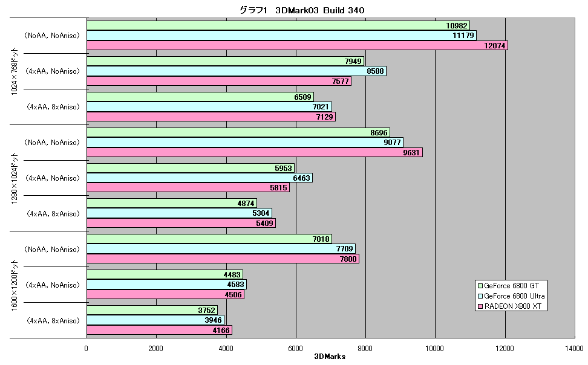Click the '1280×1024' resolution group label
Image resolution: width=588 pixels, height=365 pixels.
tap(15, 178)
